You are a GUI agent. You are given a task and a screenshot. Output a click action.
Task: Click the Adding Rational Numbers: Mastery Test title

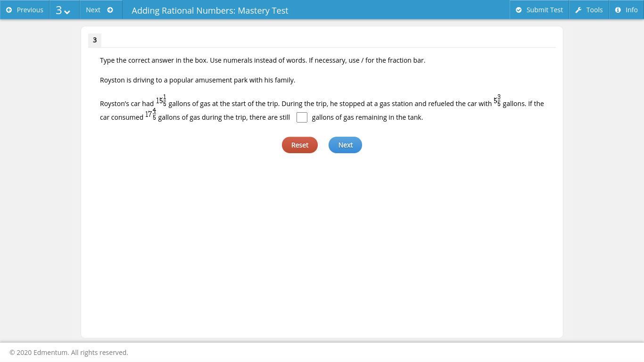point(210,10)
